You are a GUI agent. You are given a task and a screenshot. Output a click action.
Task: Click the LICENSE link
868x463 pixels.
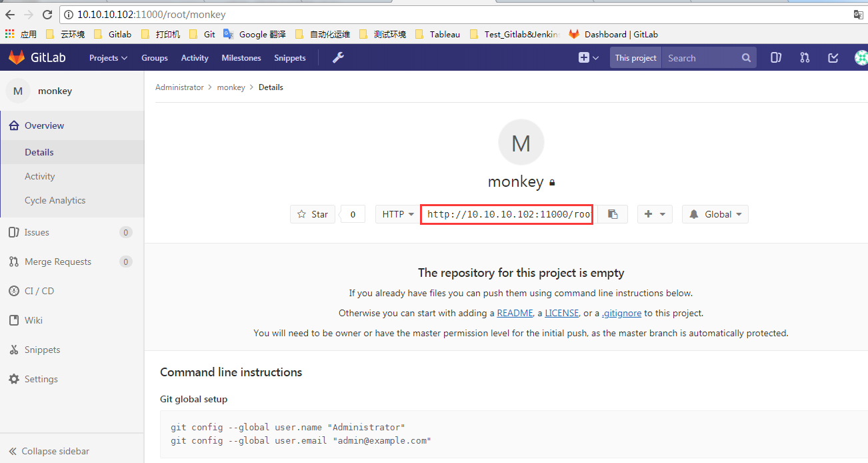pos(561,313)
